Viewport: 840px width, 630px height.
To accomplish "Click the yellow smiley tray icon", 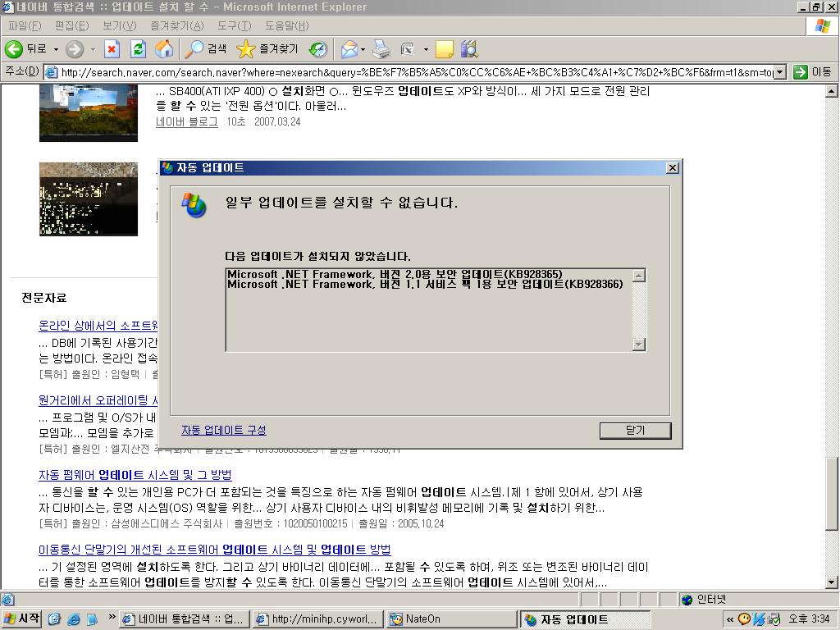I will click(x=744, y=619).
